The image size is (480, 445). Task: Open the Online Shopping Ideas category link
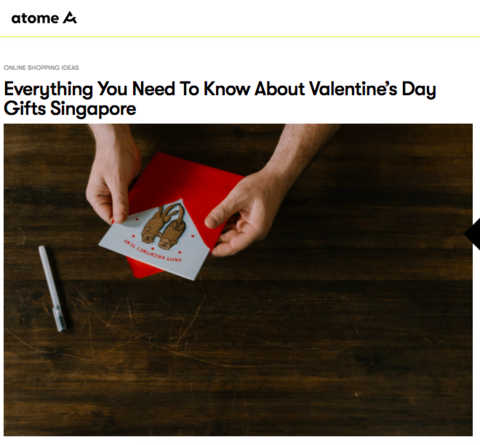(x=41, y=68)
